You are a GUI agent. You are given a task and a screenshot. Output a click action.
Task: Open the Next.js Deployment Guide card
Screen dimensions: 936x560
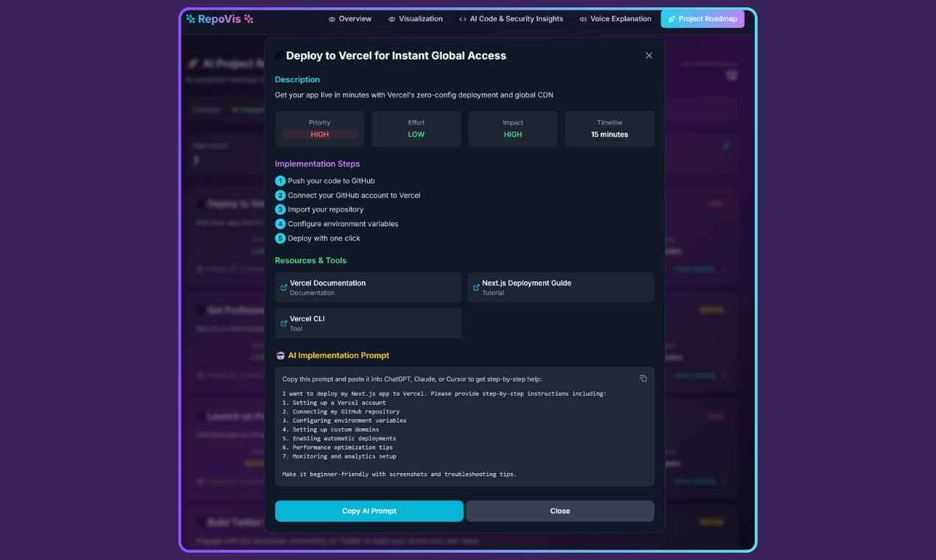pyautogui.click(x=561, y=287)
